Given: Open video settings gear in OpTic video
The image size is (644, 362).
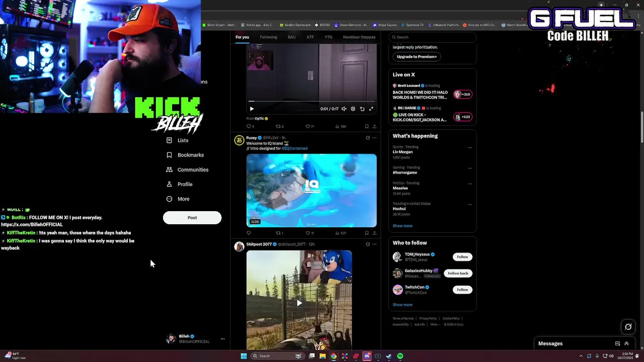Looking at the screenshot, I should 353,109.
